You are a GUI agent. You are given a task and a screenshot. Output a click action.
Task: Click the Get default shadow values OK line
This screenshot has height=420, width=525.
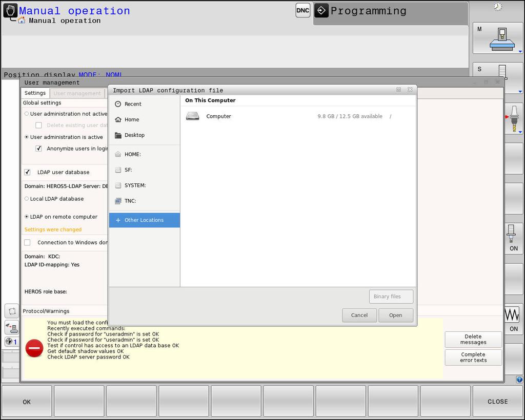point(86,351)
